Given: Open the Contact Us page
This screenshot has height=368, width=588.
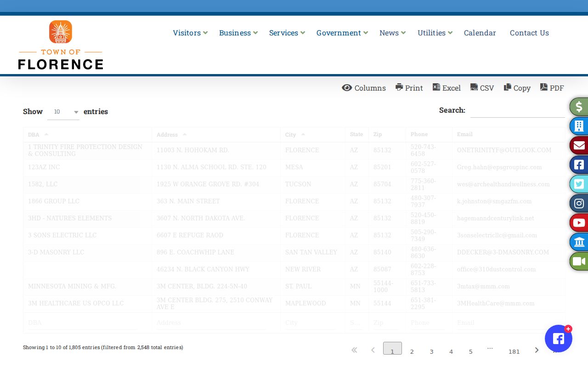Looking at the screenshot, I should pos(529,33).
